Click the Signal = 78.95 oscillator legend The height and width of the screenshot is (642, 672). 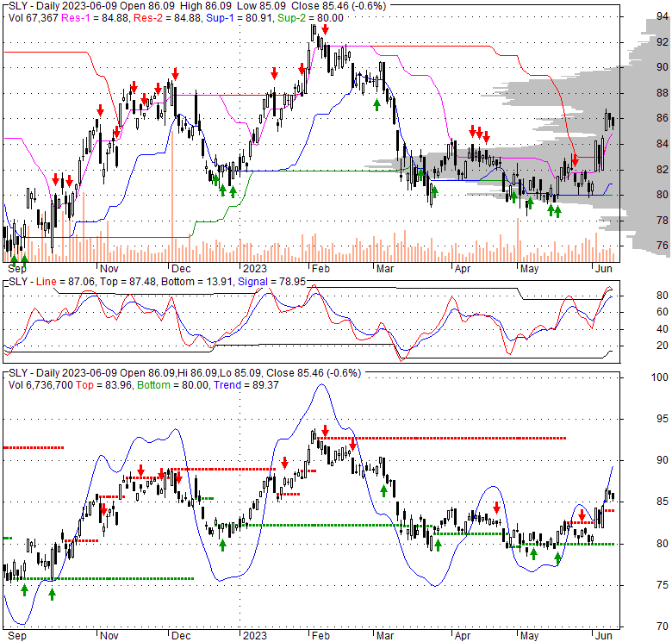click(271, 282)
